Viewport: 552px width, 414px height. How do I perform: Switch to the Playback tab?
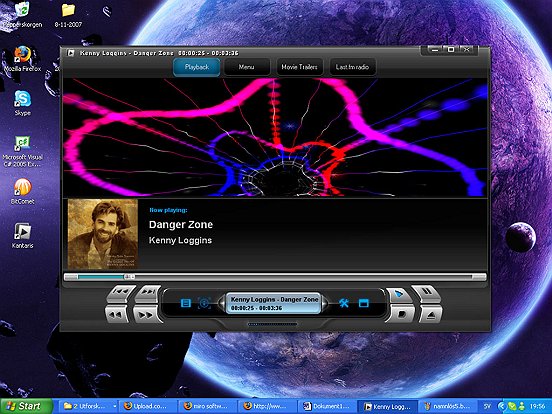click(x=197, y=67)
